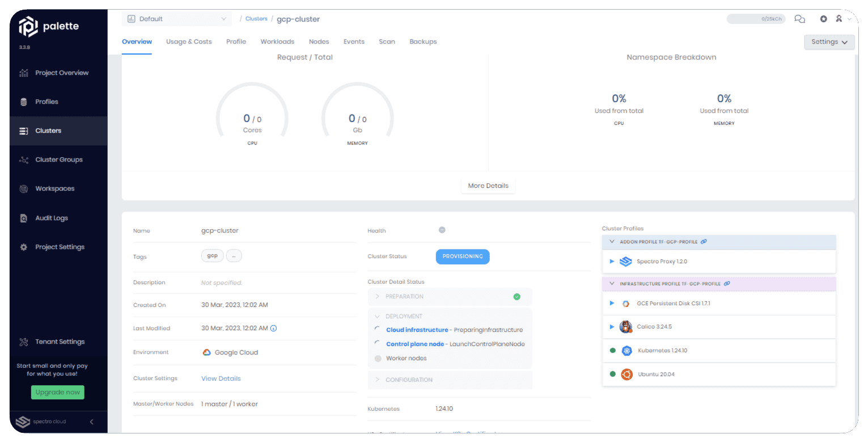The image size is (868, 443).
Task: Open the chat messages icon
Action: coord(799,19)
